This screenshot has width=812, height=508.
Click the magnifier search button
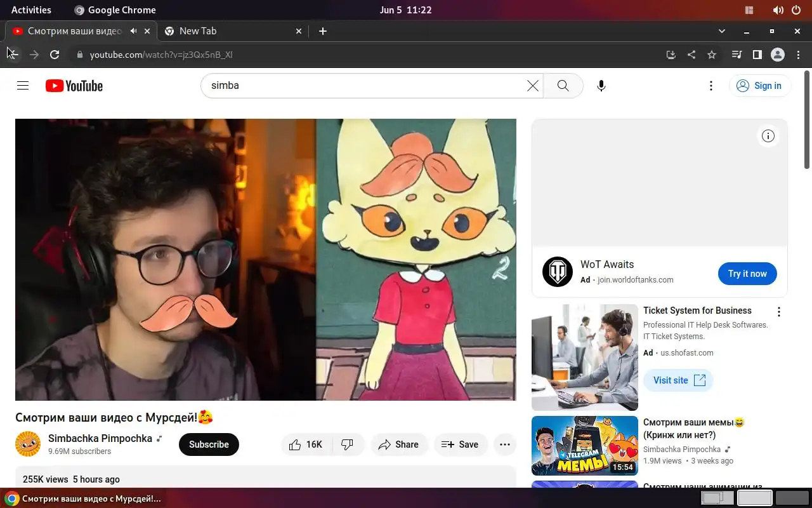[x=563, y=86]
